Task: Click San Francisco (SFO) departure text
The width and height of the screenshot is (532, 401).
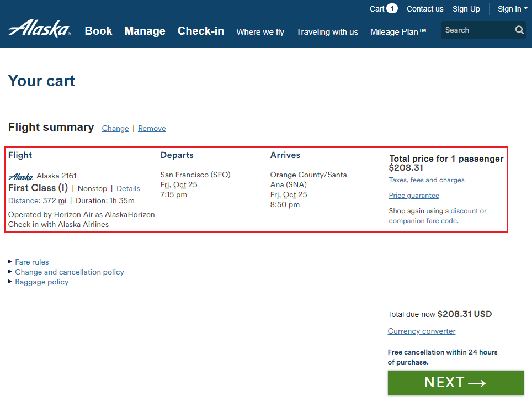Action: [195, 175]
